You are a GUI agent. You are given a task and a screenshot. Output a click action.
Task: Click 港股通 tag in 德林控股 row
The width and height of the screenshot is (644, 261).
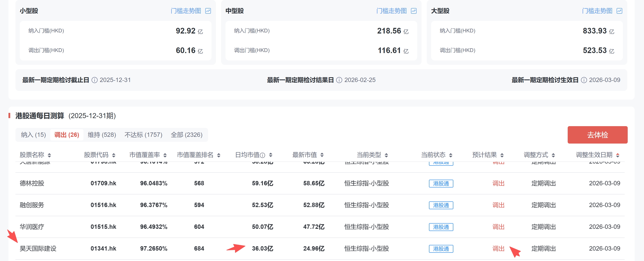click(441, 184)
